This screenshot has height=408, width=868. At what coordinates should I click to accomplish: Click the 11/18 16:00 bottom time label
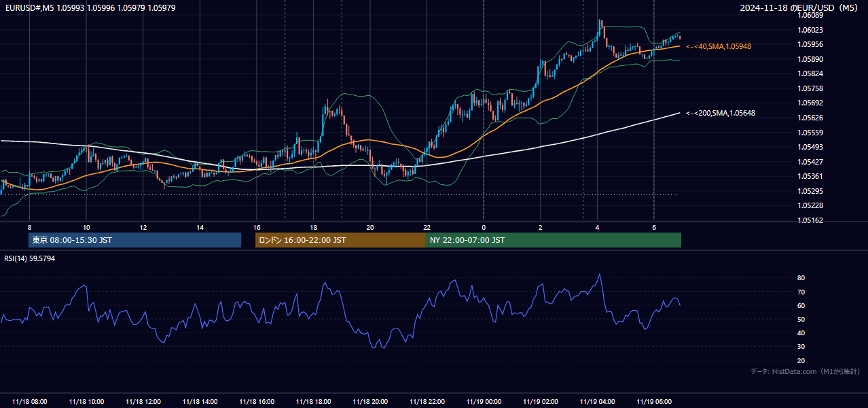[257, 402]
